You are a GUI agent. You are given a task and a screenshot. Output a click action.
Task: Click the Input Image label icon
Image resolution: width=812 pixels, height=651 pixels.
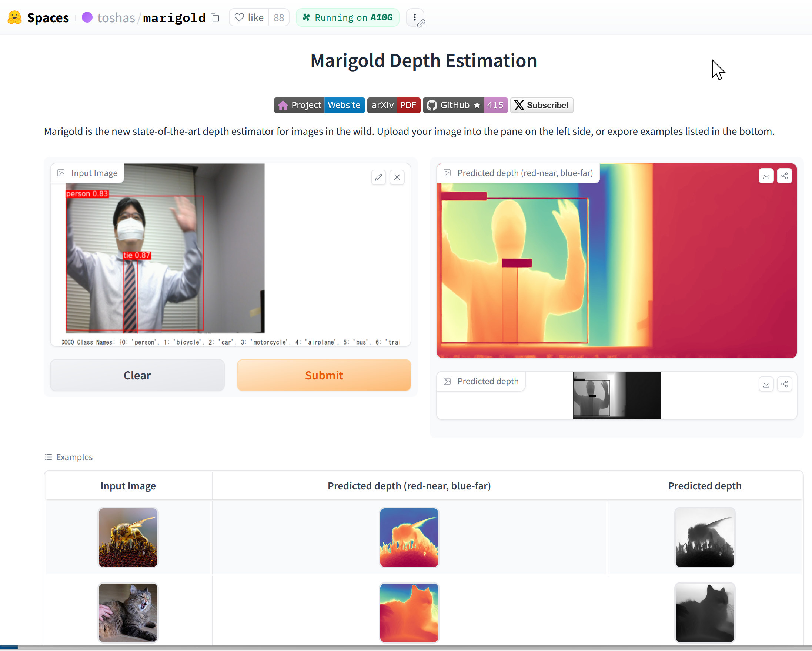tap(61, 173)
